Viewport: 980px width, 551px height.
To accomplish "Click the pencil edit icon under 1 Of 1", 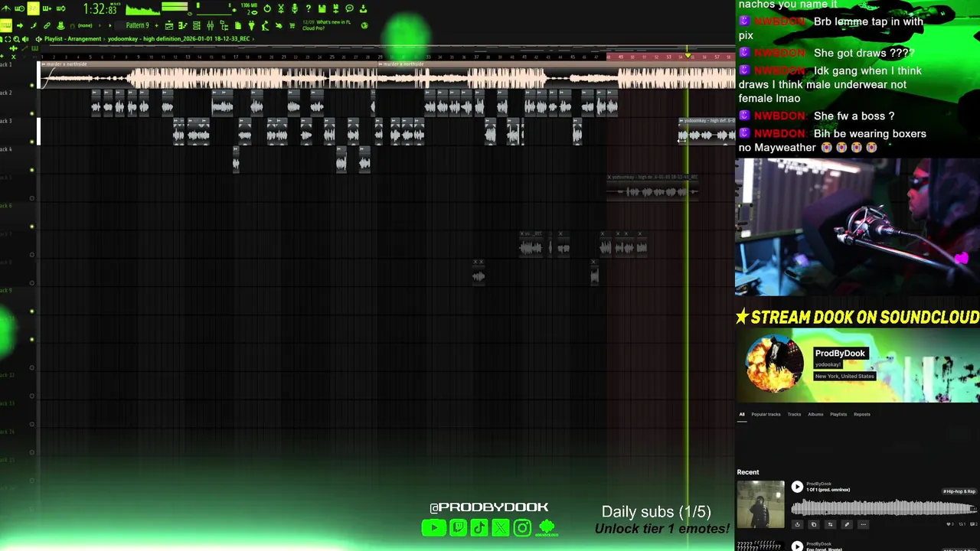I will [x=847, y=524].
